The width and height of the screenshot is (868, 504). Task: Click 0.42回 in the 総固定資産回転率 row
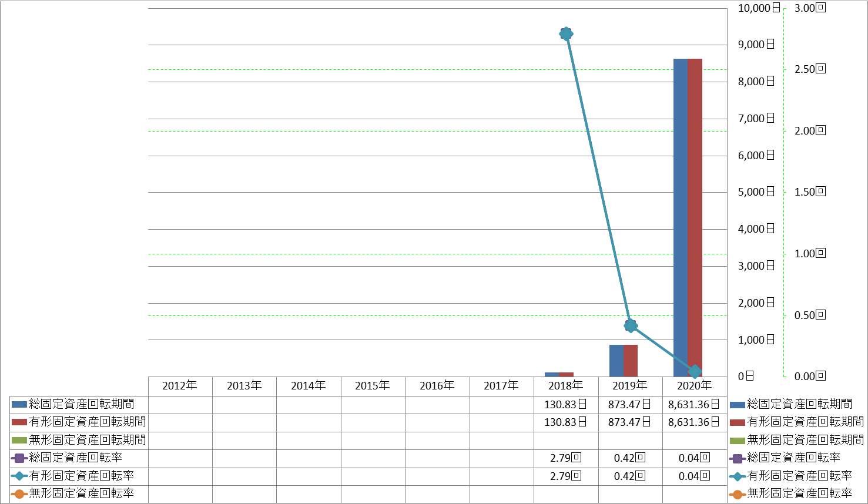point(630,458)
